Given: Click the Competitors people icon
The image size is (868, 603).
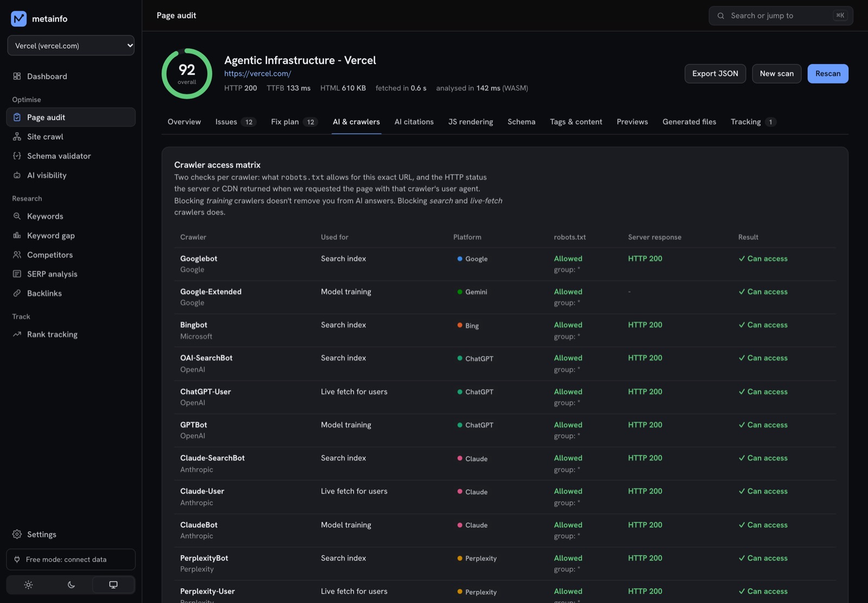Looking at the screenshot, I should (x=17, y=255).
